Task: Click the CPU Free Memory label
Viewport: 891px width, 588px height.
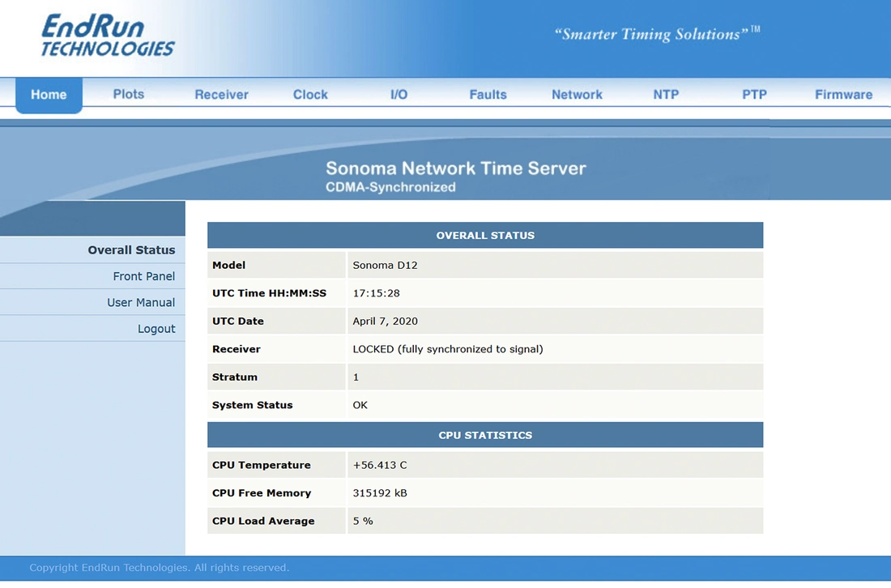Action: point(262,492)
